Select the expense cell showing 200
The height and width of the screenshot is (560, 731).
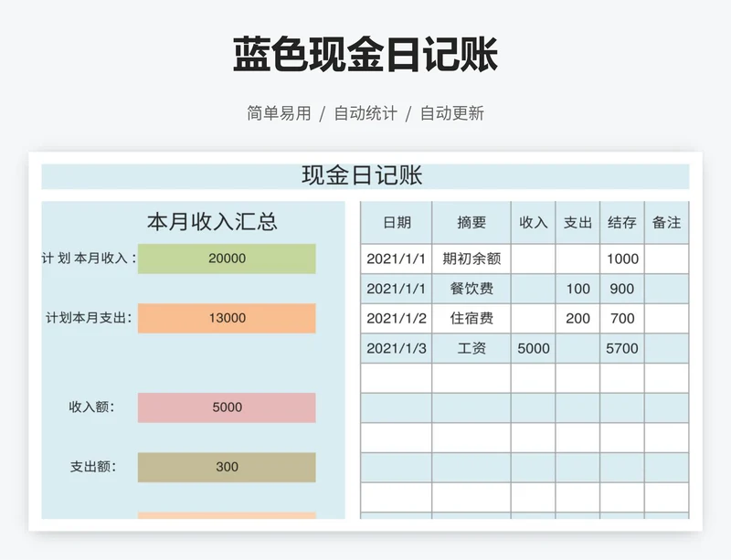click(577, 319)
